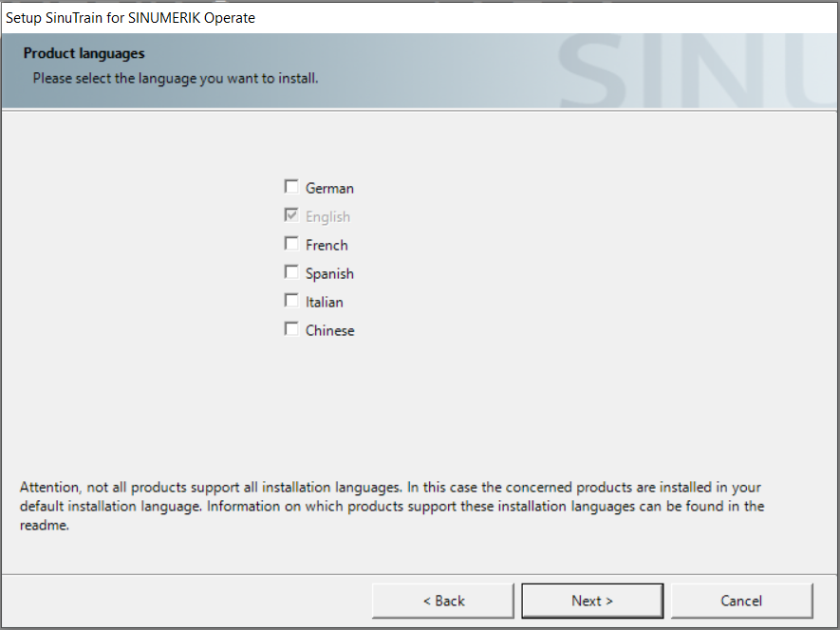Click the 'Attention, not all products' notice text

point(392,506)
